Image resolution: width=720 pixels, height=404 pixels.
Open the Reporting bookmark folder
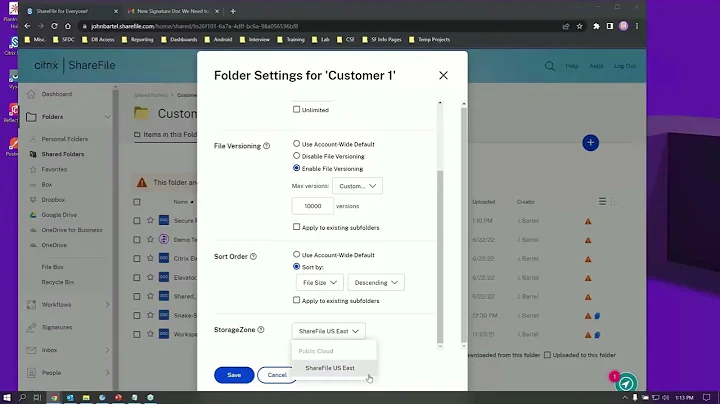(137, 39)
